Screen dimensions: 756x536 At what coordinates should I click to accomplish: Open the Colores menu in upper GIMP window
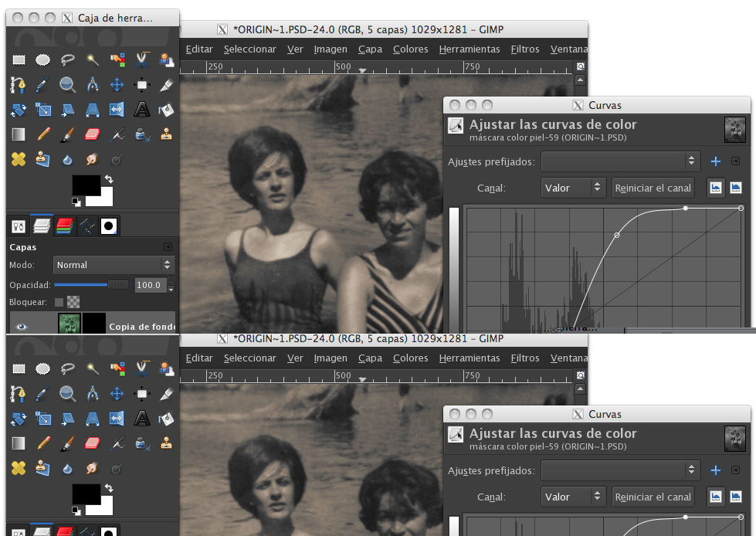tap(410, 49)
